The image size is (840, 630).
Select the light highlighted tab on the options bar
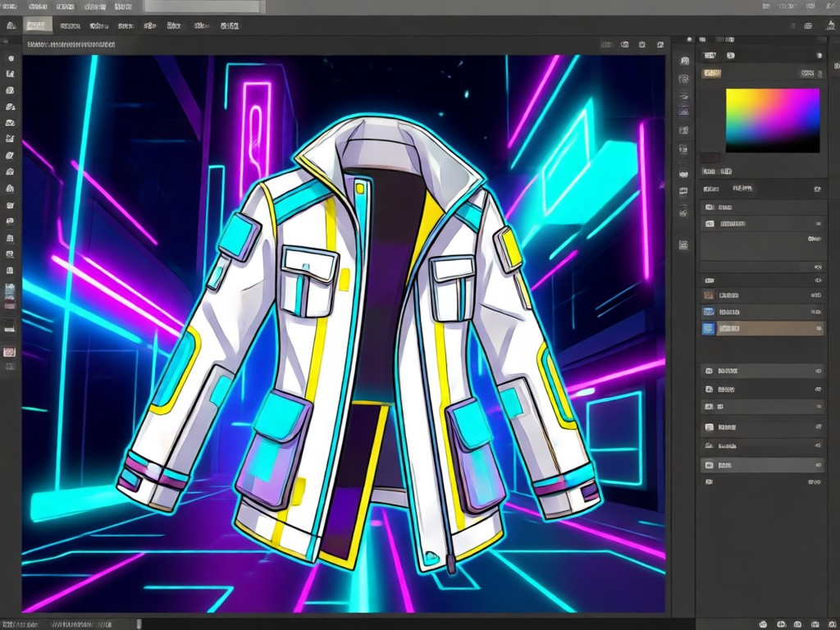coord(38,25)
